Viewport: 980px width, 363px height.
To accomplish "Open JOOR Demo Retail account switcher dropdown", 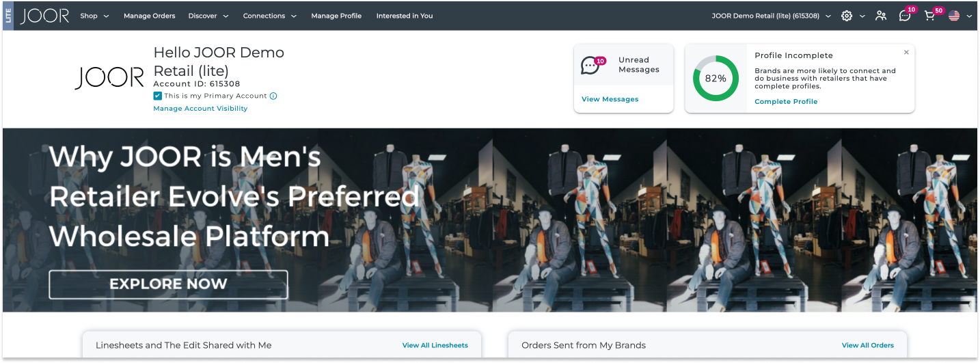I will (772, 16).
